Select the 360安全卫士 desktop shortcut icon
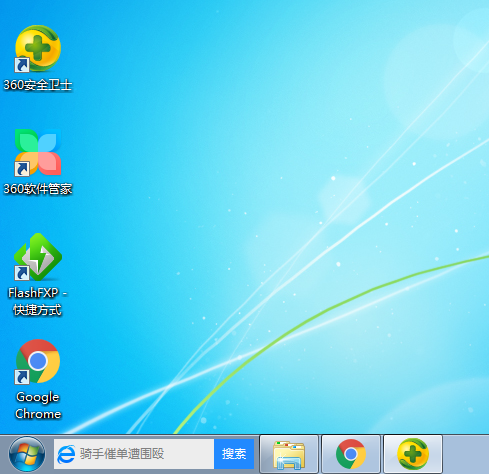489x474 pixels. coord(38,49)
